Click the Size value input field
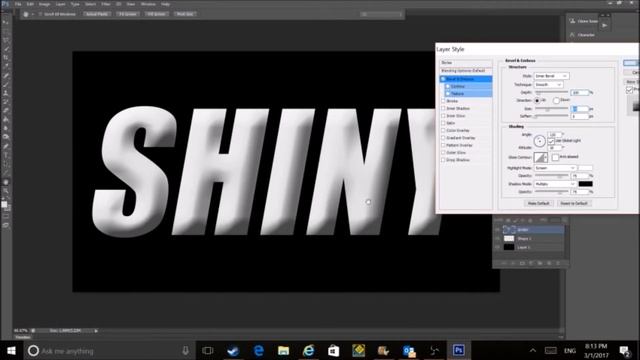Viewport: 640px width, 360px height. click(x=580, y=109)
